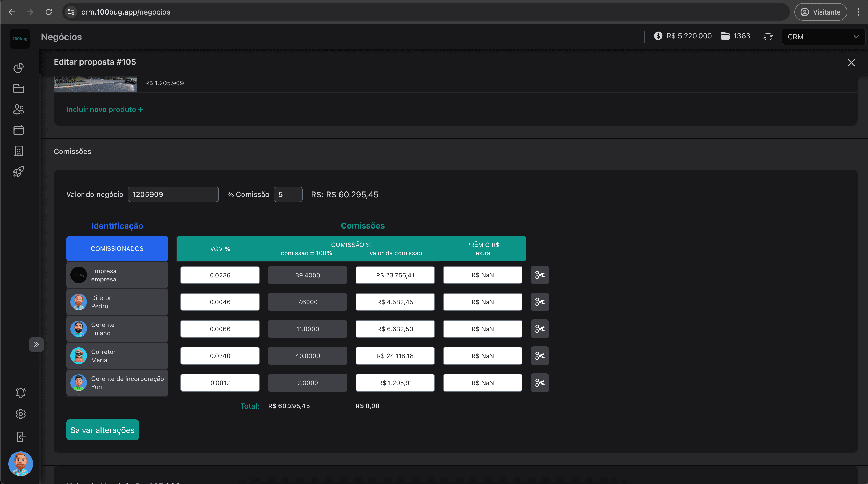Open the dashboard pie chart sidebar icon
This screenshot has width=868, height=484.
[x=19, y=68]
